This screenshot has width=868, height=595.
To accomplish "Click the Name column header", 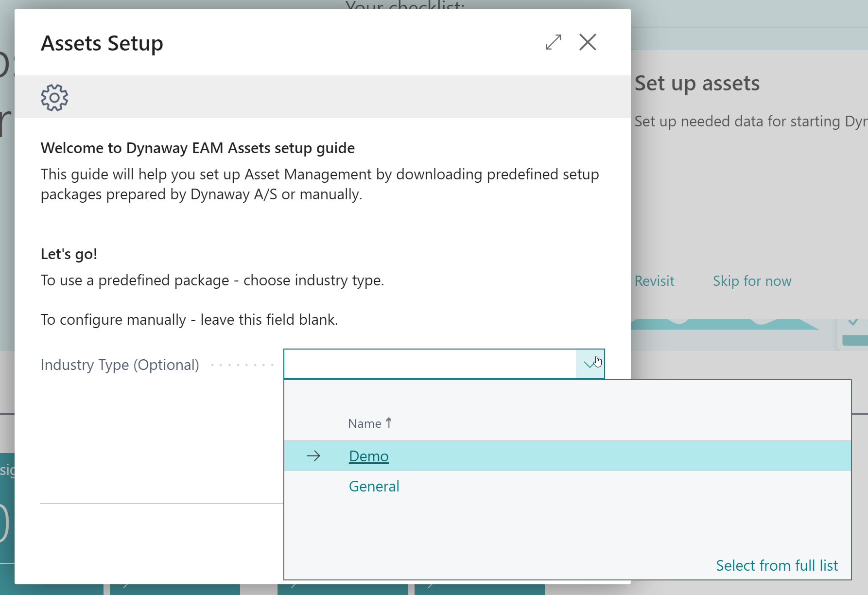I will (x=365, y=423).
